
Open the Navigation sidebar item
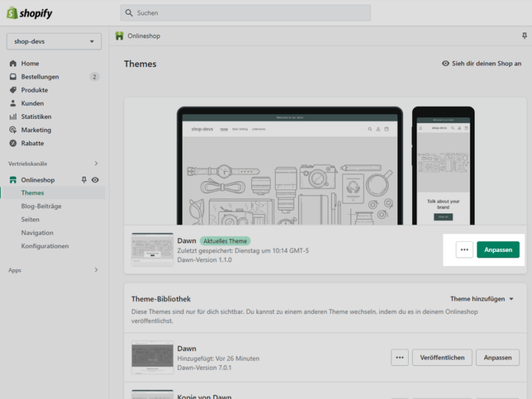[37, 233]
